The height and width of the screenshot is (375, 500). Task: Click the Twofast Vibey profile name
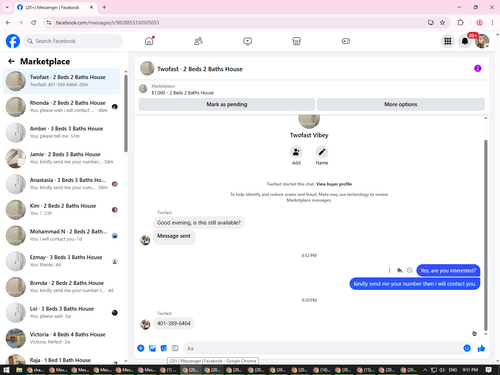[309, 135]
